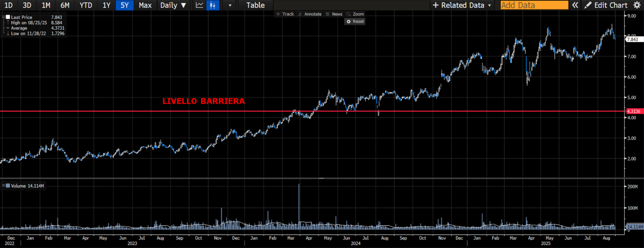Open chart settings gear icon

pyautogui.click(x=637, y=5)
